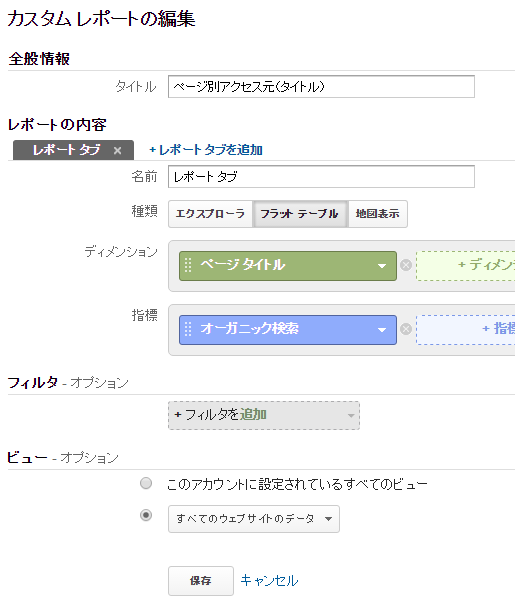Select the radio button next to すべてのウェブサイトのデータ

[x=146, y=515]
